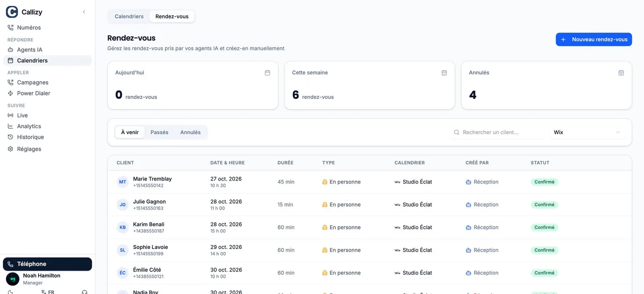Screen dimensions: 644x294
Task: Click the CALENDRIER column header
Action: (x=410, y=163)
